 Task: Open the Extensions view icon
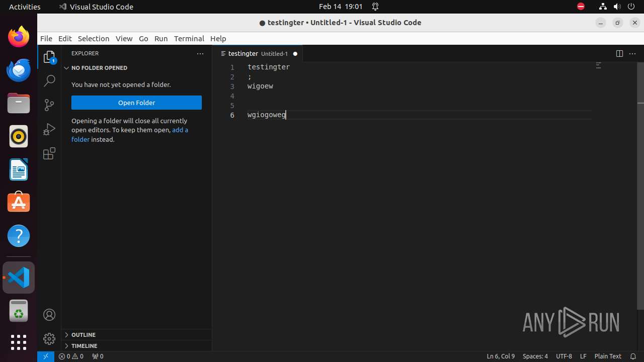pos(49,154)
